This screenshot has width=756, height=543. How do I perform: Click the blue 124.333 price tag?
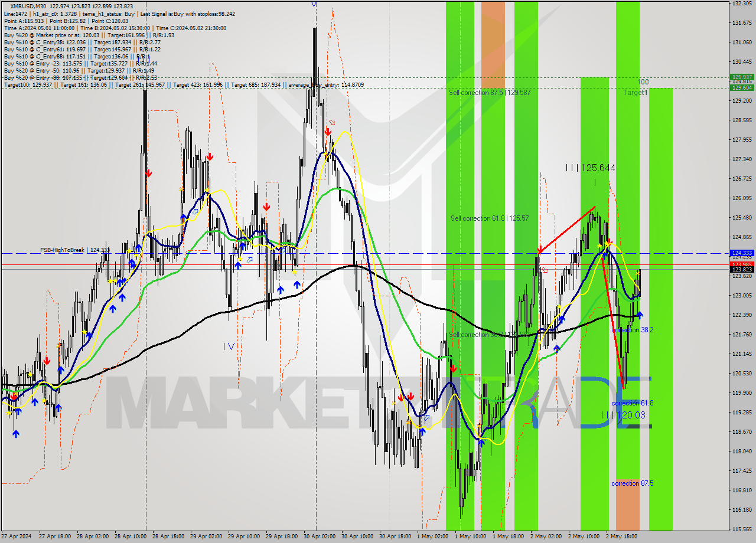tap(742, 253)
